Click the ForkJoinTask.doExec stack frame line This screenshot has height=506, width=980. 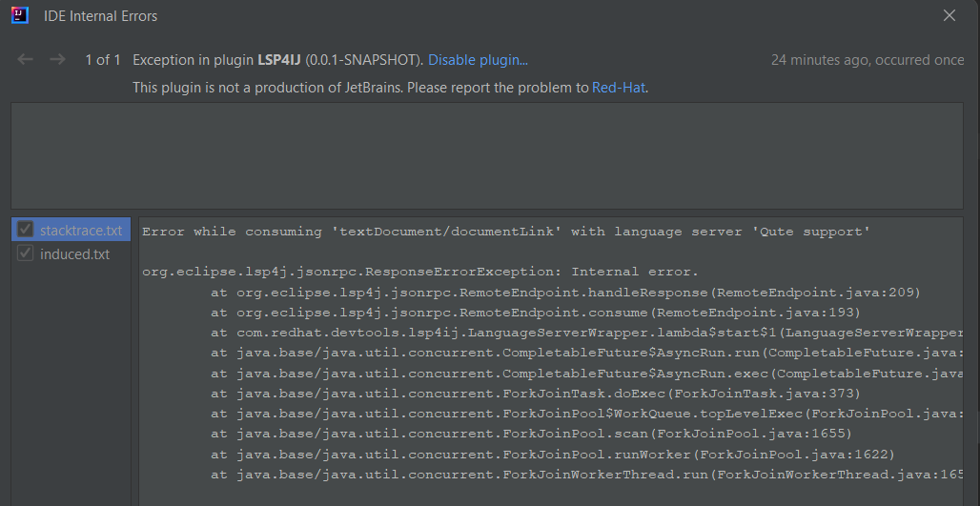tap(536, 394)
